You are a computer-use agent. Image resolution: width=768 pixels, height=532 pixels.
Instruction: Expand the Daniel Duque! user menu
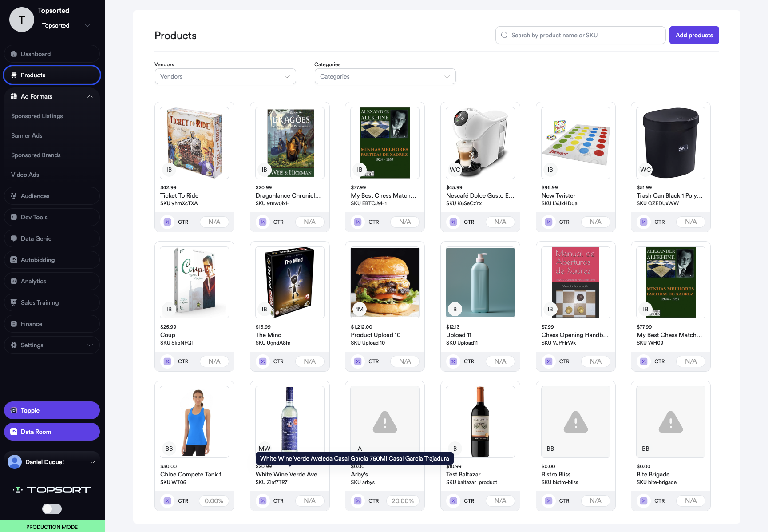click(93, 462)
